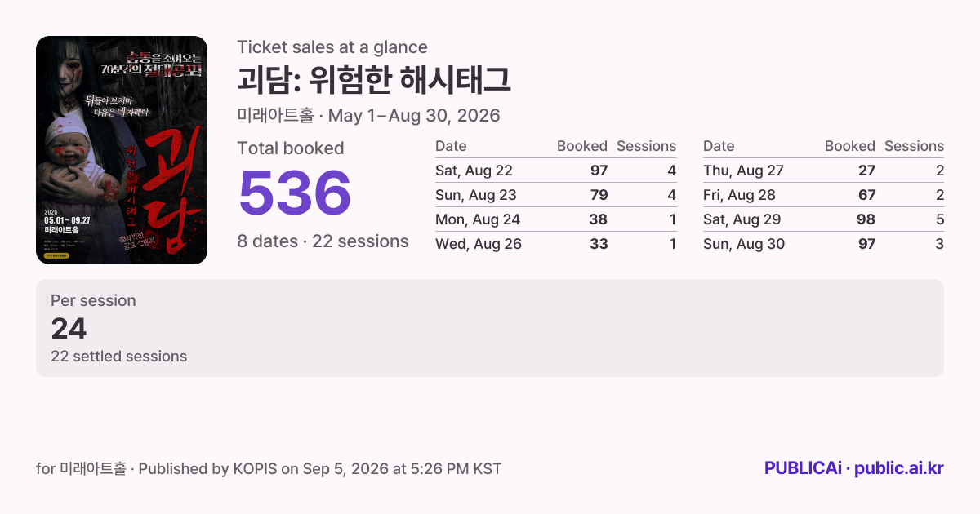
Task: Select the Thu, Aug 27 row
Action: pyautogui.click(x=823, y=171)
